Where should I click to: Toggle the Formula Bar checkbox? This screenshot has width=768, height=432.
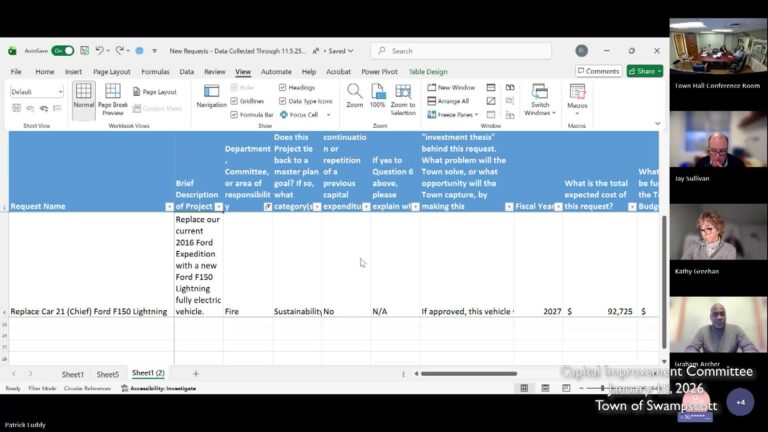point(234,114)
